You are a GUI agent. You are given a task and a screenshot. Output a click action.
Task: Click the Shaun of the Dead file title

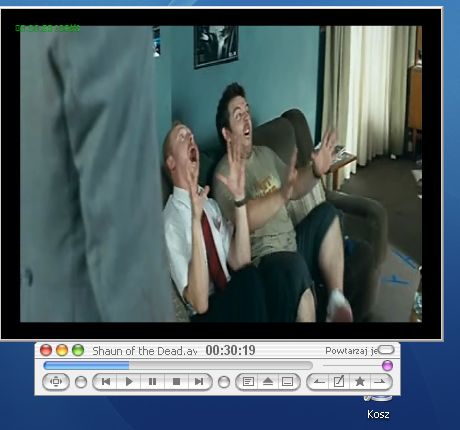[145, 351]
